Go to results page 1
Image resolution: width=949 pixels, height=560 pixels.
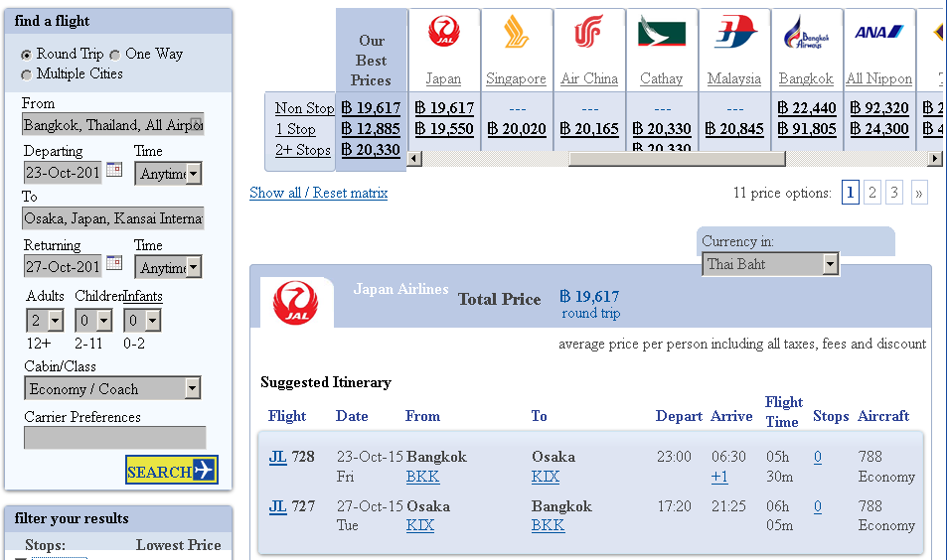(x=851, y=193)
